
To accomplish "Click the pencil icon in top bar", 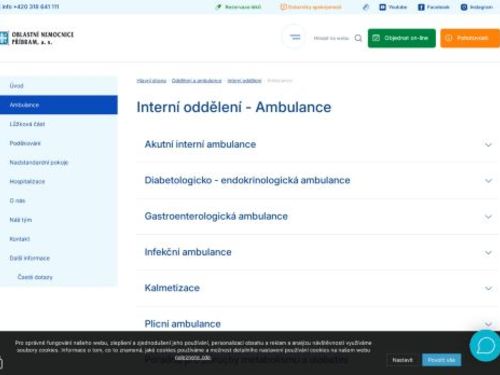I will (x=366, y=7).
